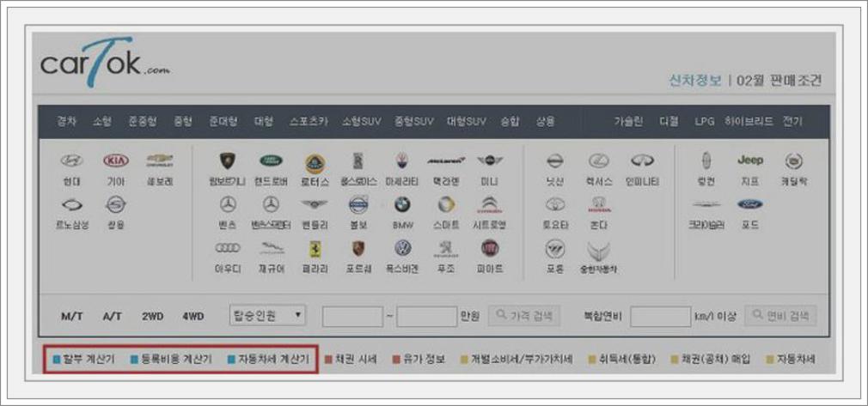868x406 pixels.
Task: Choose the Chrysler (크라이슬러) wing logo
Action: coord(707,204)
